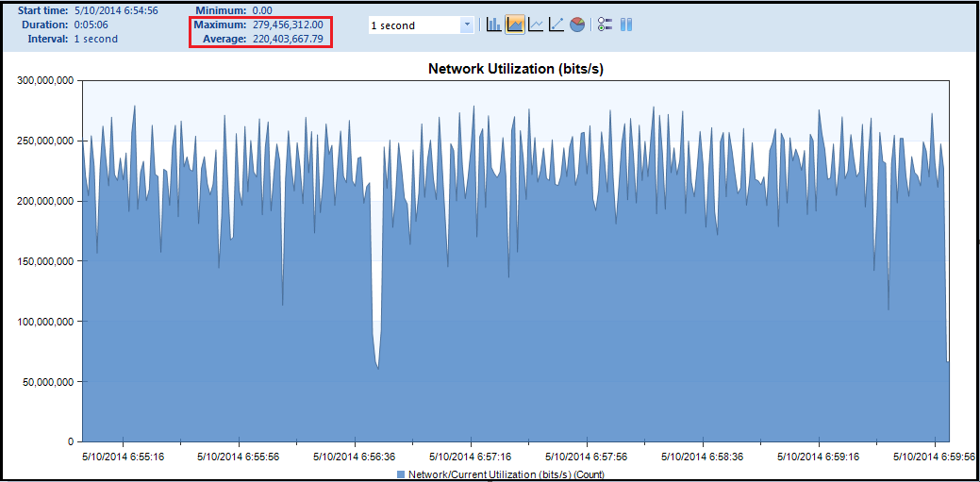Viewport: 980px width, 482px height.
Task: Click the Start time value 5/10/2014 6:54:56
Action: click(x=116, y=10)
